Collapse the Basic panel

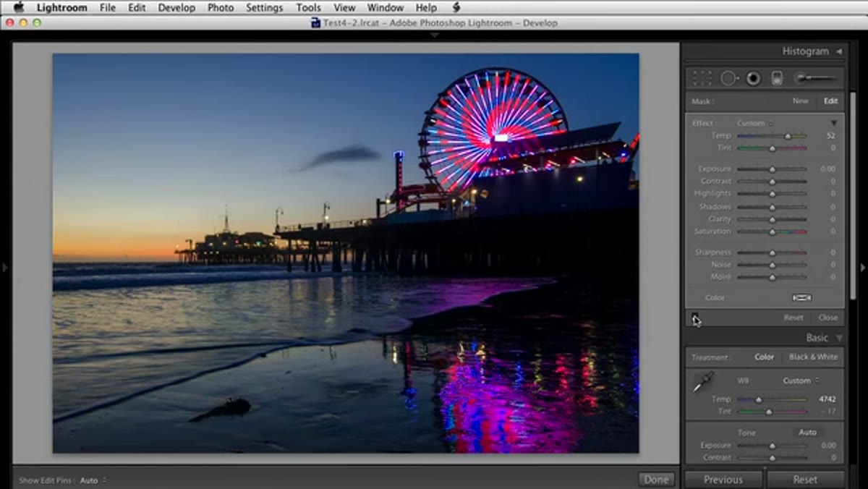(x=839, y=338)
